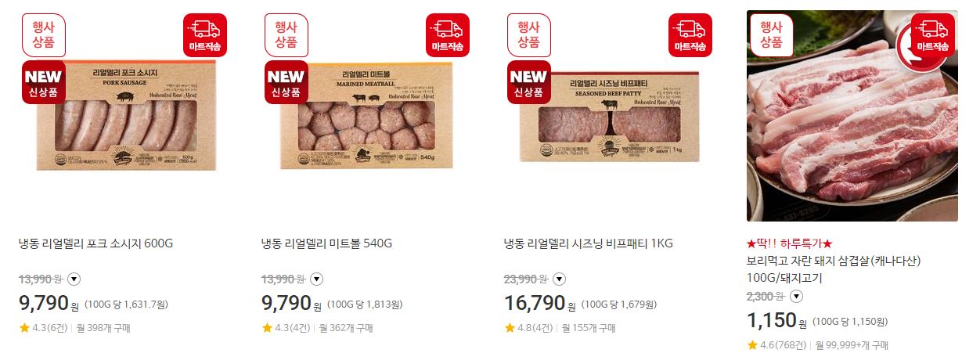
Task: Open 냉동 리얼델리 시즈닝 비프패티 1KG link
Action: (588, 243)
